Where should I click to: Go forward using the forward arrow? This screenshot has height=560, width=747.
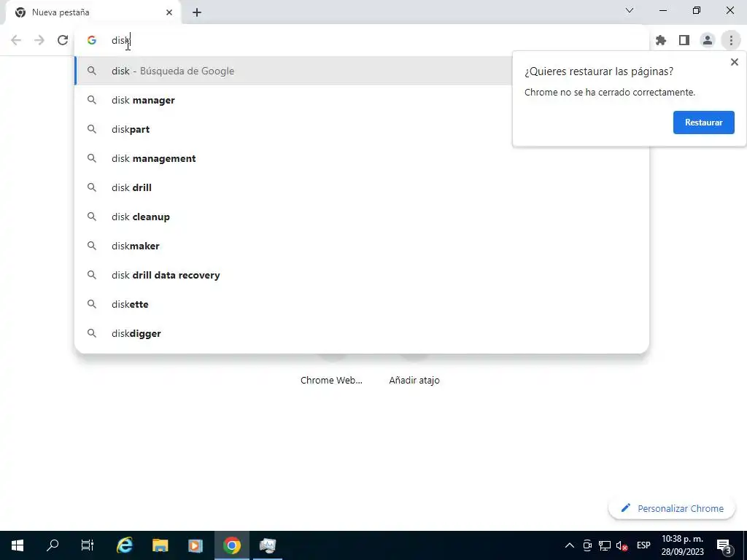tap(39, 40)
